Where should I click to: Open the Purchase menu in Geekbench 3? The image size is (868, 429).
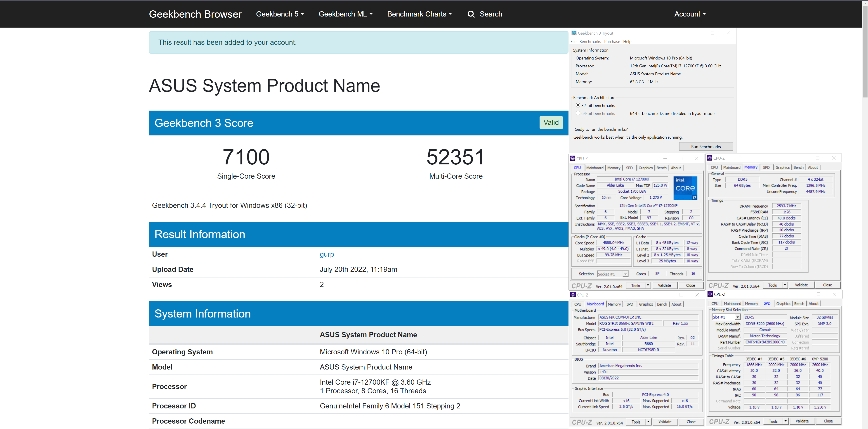pyautogui.click(x=612, y=42)
